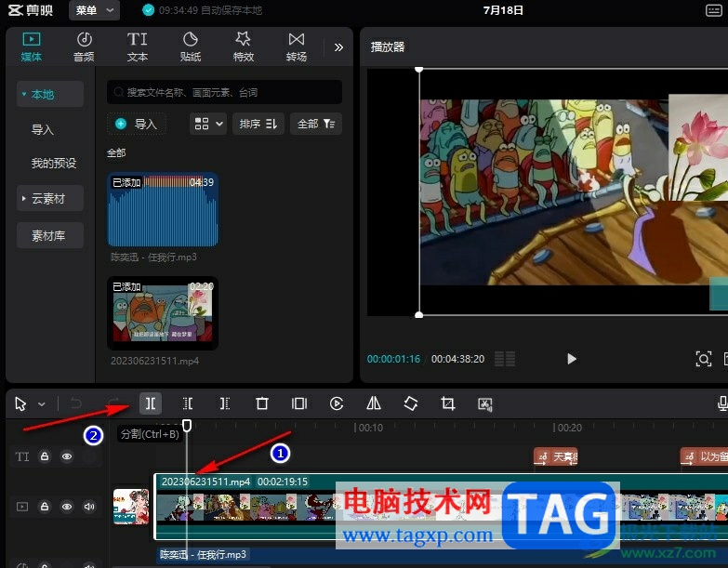Select 我的预设 in the sidebar
This screenshot has height=568, width=728.
53,164
